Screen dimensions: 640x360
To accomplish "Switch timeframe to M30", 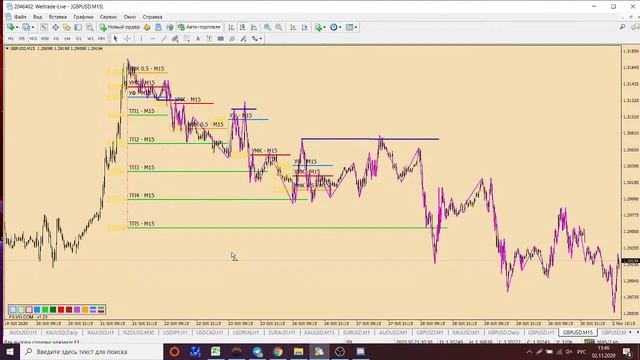I will tap(44, 39).
